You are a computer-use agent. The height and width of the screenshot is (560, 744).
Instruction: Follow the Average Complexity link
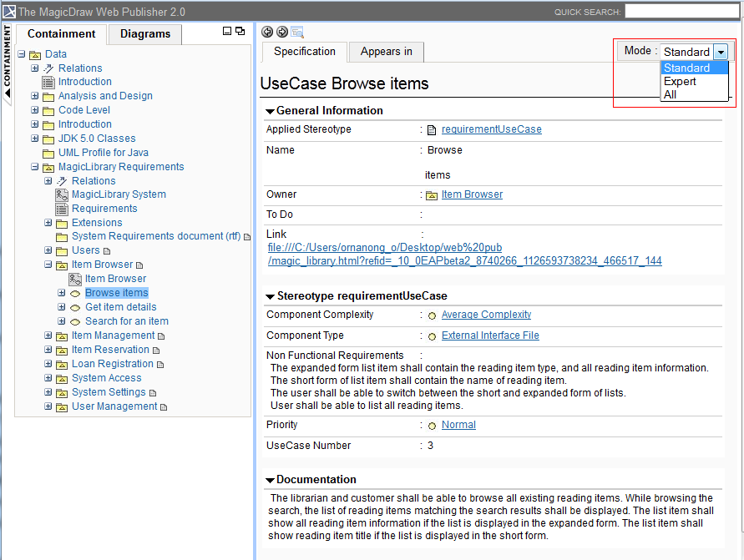(x=486, y=315)
